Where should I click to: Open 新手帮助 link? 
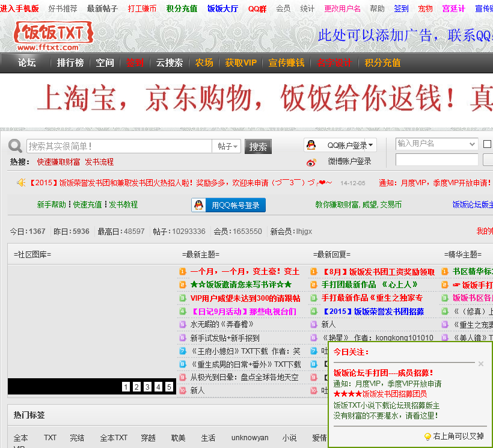[52, 204]
